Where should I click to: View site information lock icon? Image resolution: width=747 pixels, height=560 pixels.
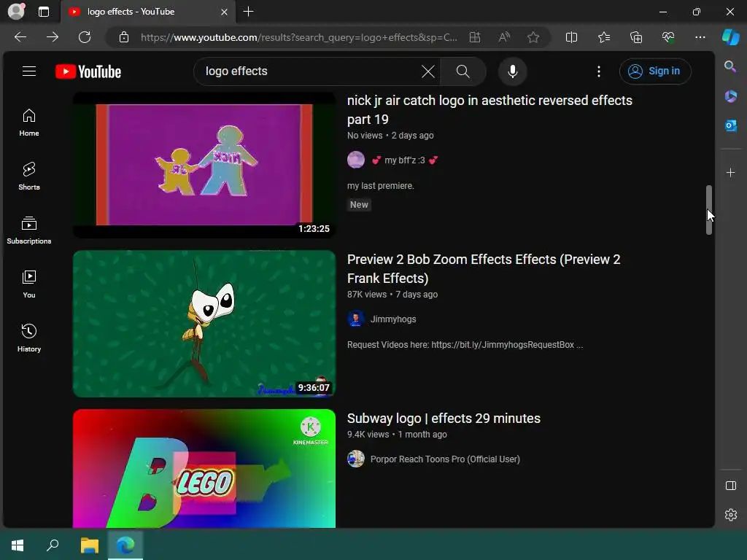(124, 37)
